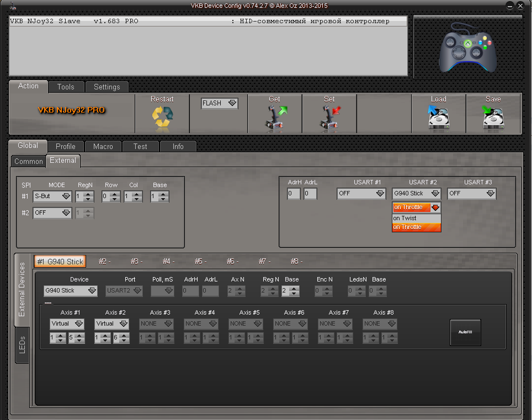Open the USART #3 OFF dropdown
Image resolution: width=532 pixels, height=420 pixels.
click(x=472, y=193)
